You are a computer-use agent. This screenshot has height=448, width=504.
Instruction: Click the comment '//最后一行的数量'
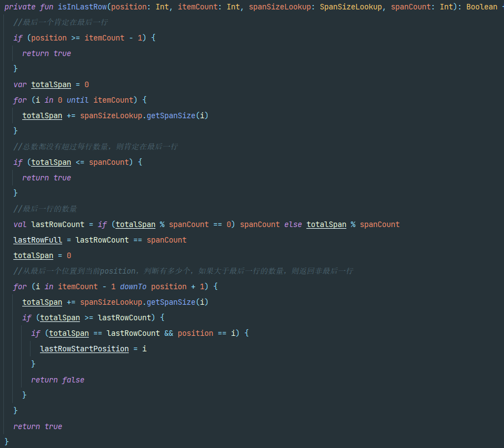(x=46, y=209)
